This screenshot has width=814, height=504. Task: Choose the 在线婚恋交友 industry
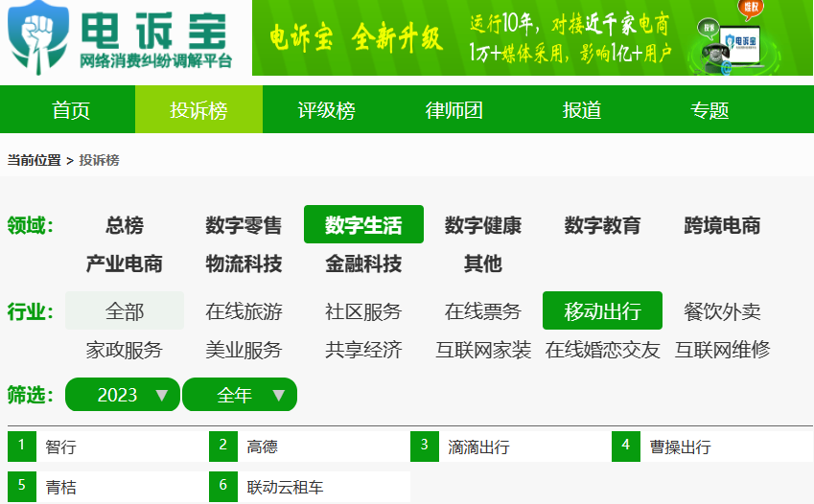tap(602, 350)
